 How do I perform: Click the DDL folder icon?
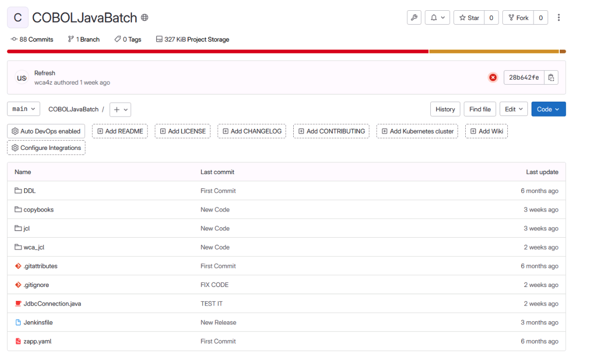pyautogui.click(x=18, y=190)
